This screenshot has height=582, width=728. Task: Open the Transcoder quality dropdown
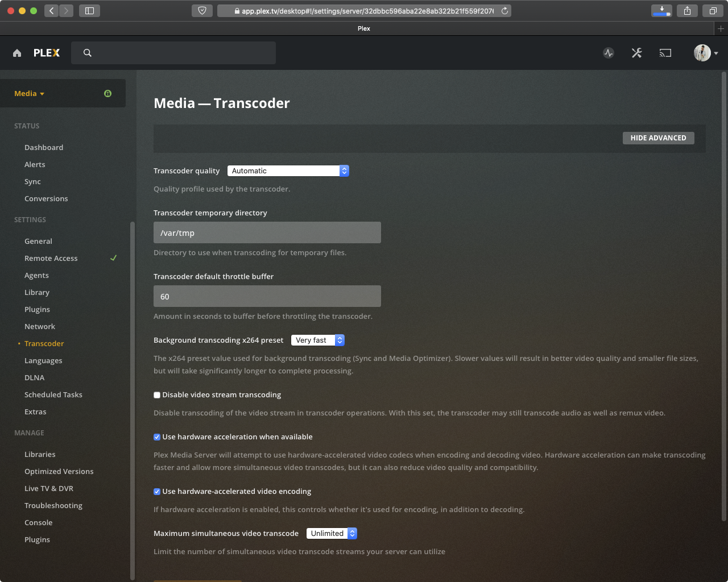pos(288,171)
